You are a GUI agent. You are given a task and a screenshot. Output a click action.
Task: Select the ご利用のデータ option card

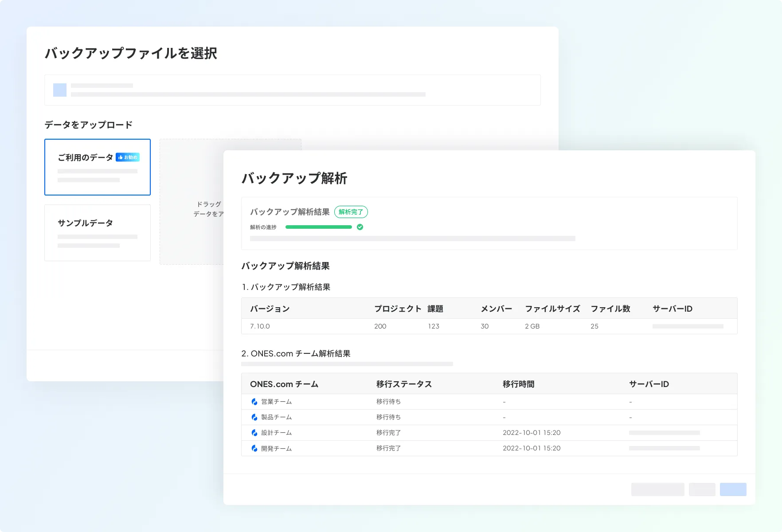pyautogui.click(x=98, y=167)
